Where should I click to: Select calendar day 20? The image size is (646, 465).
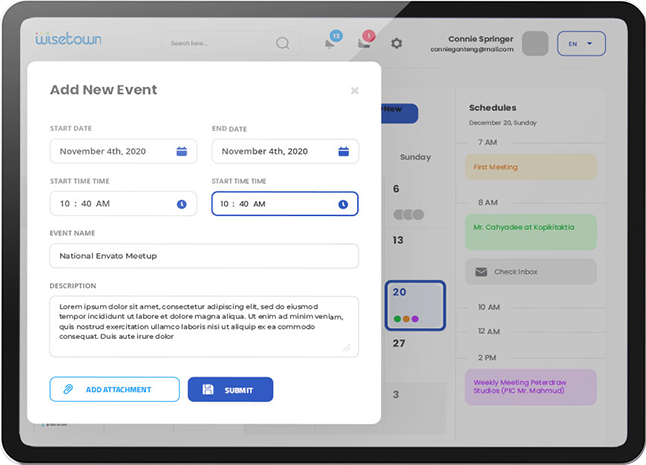(x=415, y=305)
